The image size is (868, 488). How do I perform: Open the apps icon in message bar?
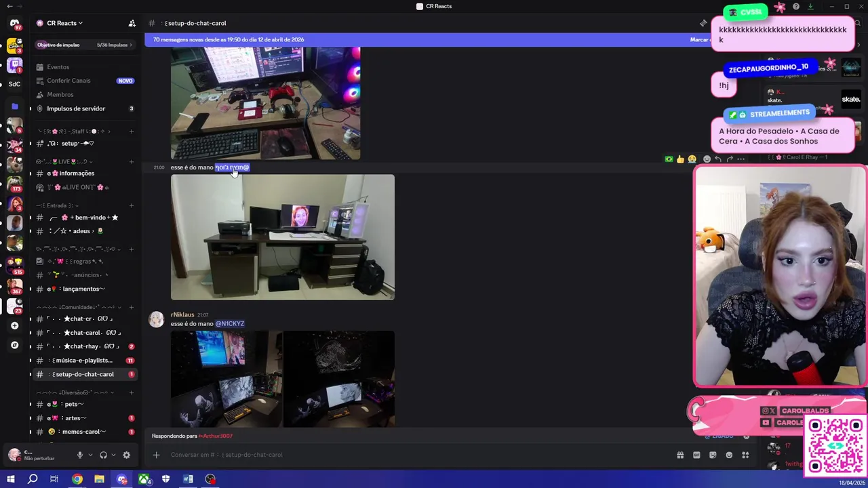[745, 455]
